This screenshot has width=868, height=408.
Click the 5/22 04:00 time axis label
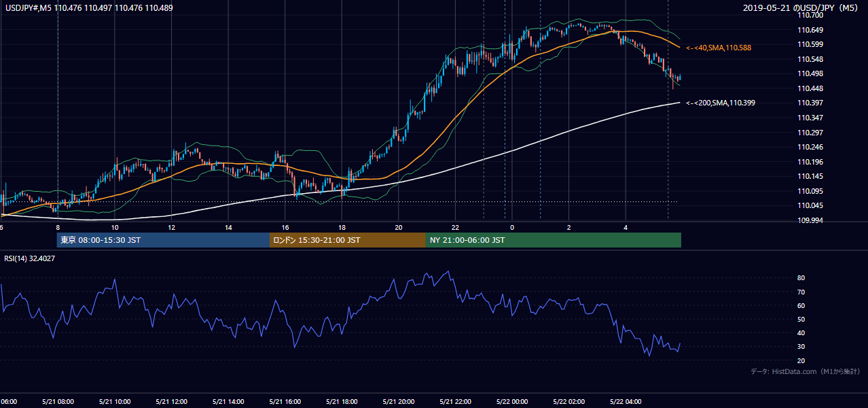click(x=626, y=401)
